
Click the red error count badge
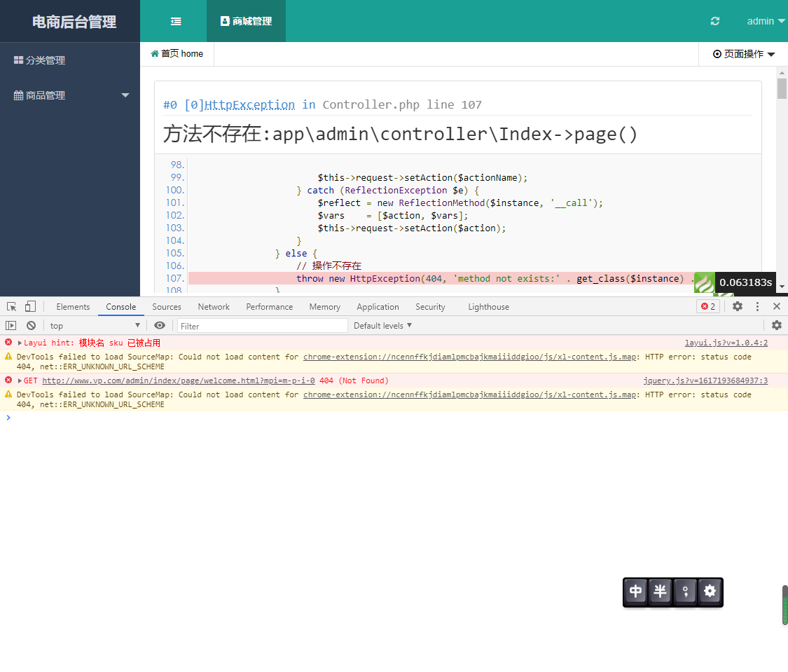(x=708, y=307)
